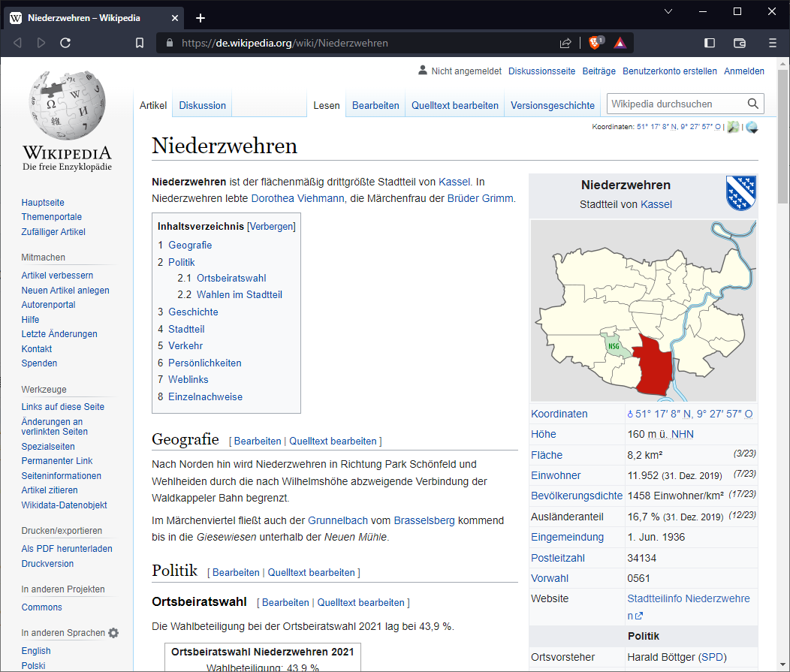
Task: Toggle the bookmark flag in the toolbar
Action: (139, 43)
